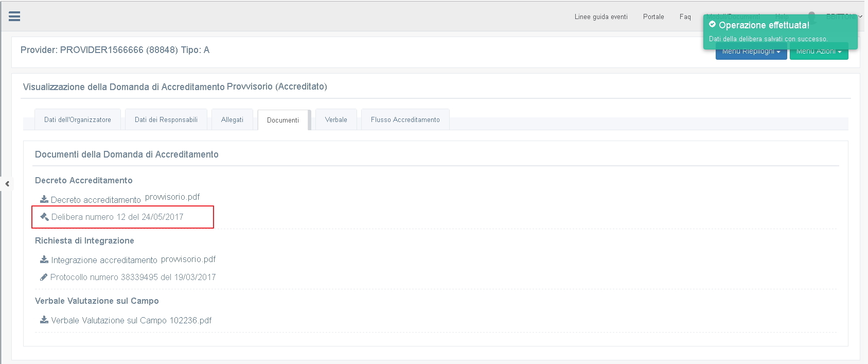868x364 pixels.
Task: Click the checkmark icon in success notification
Action: [x=712, y=24]
